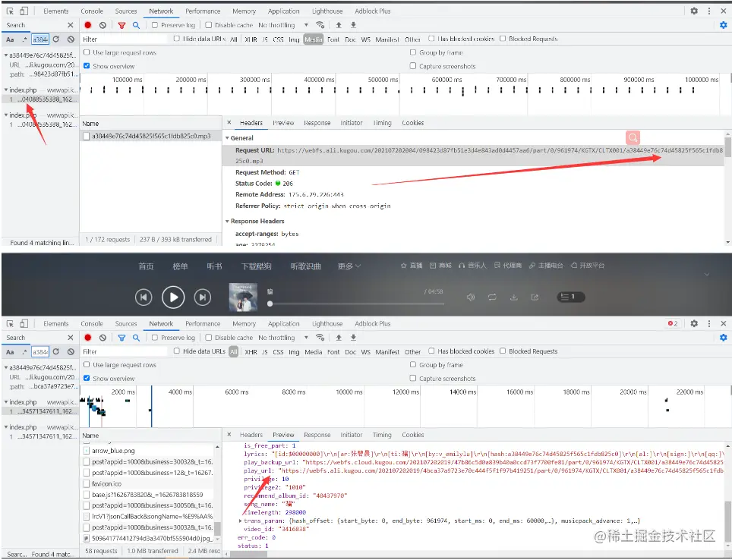Image resolution: width=732 pixels, height=560 pixels.
Task: Click the share icon in Kugou player
Action: (535, 297)
